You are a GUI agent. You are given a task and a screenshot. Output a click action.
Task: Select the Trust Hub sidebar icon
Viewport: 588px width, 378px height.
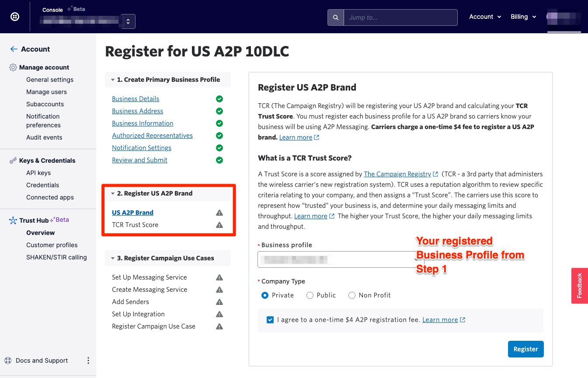pyautogui.click(x=13, y=220)
